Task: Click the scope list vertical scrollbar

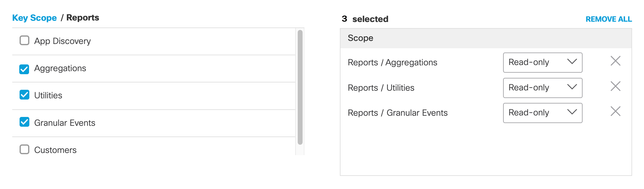Action: point(300,87)
